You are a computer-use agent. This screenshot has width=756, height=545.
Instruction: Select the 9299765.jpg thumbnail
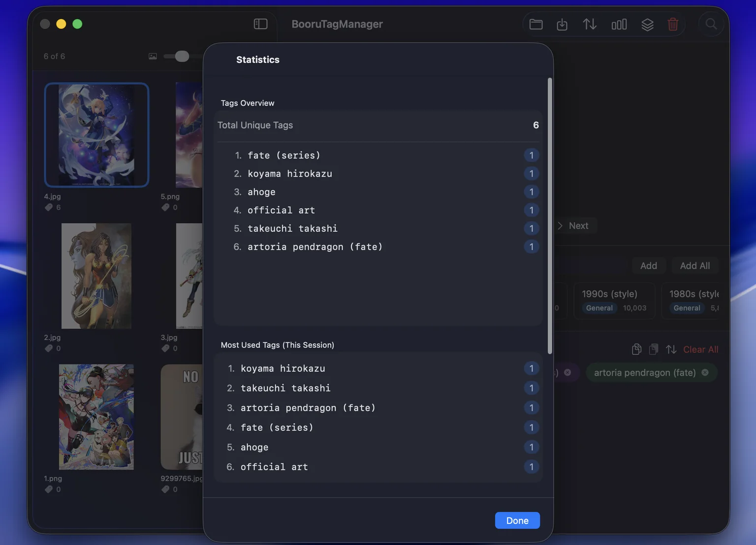click(182, 417)
